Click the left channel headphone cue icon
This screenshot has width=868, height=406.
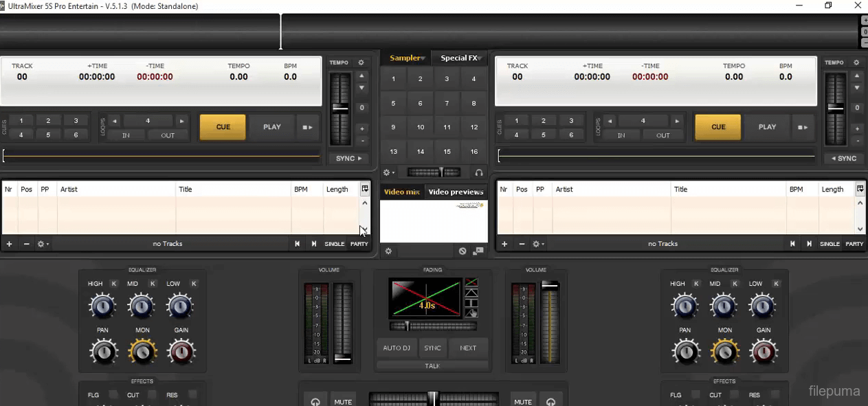[315, 402]
